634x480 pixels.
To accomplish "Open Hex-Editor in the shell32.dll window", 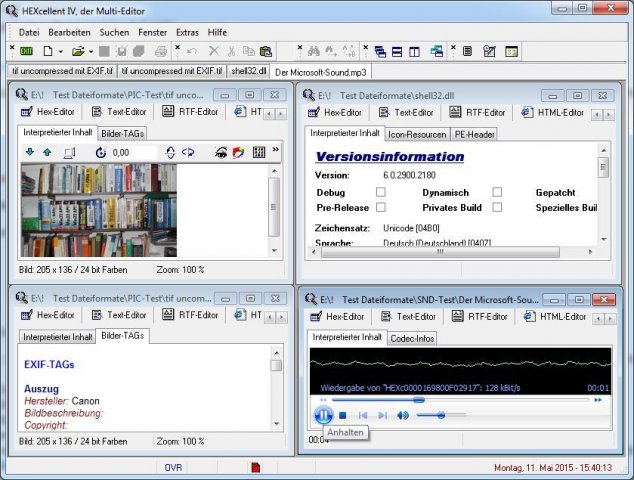I will pyautogui.click(x=338, y=113).
